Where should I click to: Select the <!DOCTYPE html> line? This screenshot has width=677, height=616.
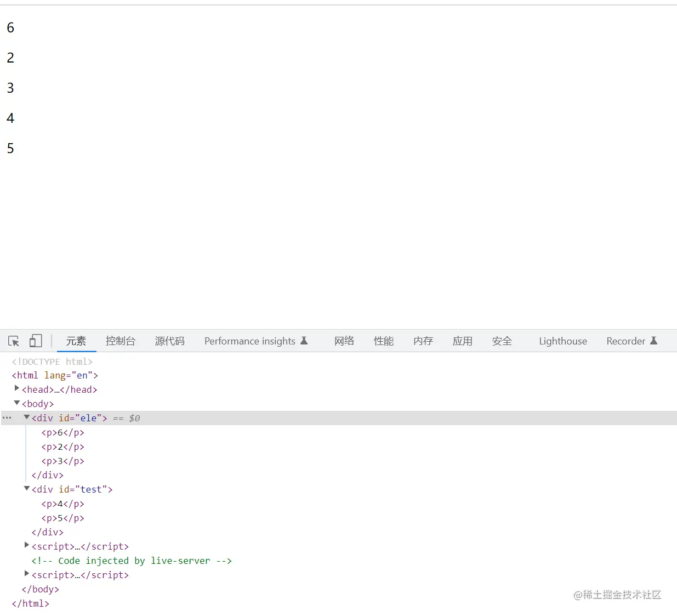pyautogui.click(x=52, y=362)
